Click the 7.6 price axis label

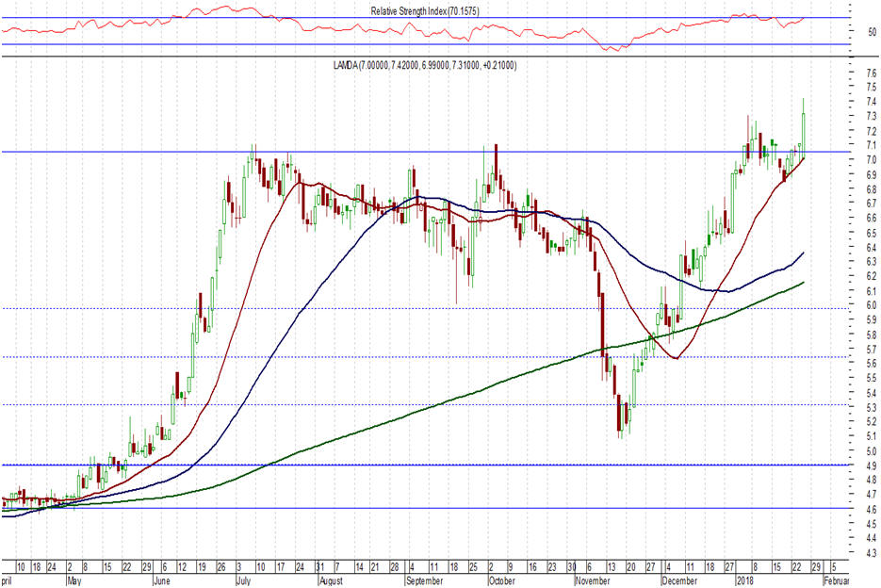click(871, 73)
